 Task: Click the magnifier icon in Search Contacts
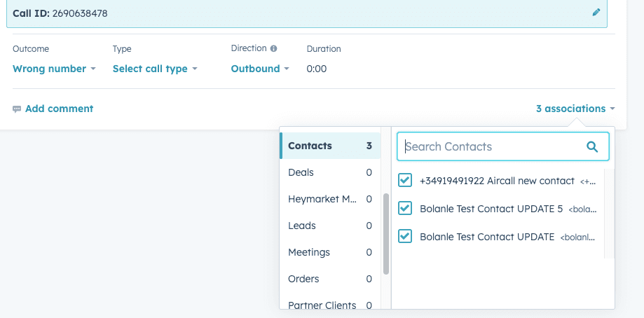click(592, 146)
